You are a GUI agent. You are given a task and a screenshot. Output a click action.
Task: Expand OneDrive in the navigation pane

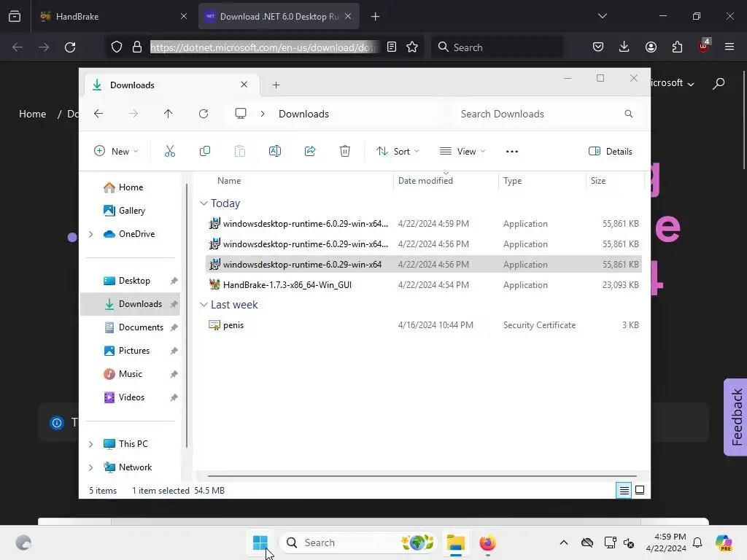[x=90, y=234]
